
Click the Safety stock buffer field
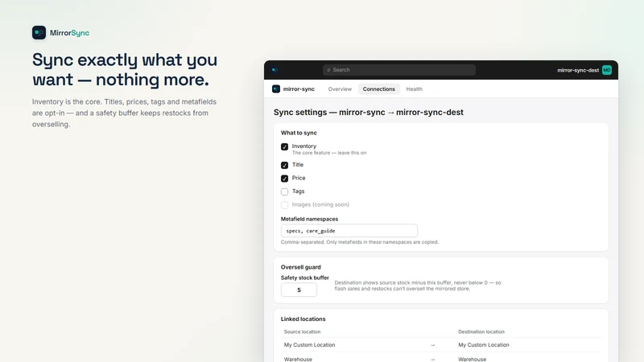coord(299,290)
